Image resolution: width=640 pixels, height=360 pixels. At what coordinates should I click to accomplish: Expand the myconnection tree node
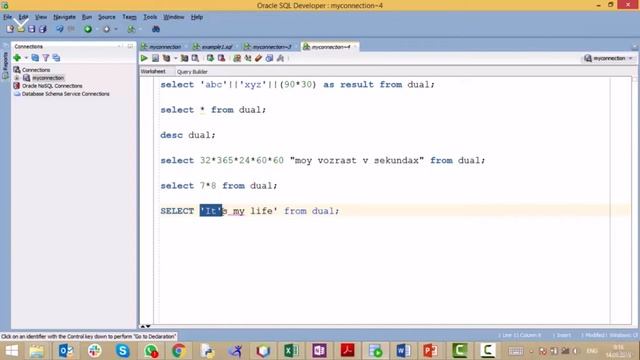17,78
